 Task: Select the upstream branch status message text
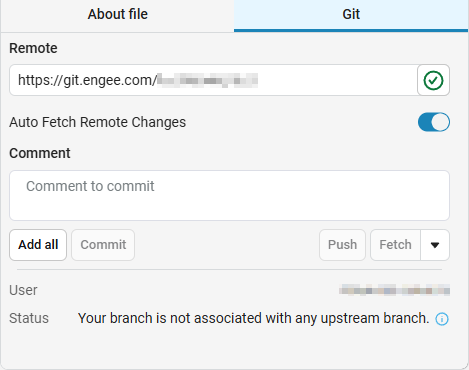tap(253, 318)
